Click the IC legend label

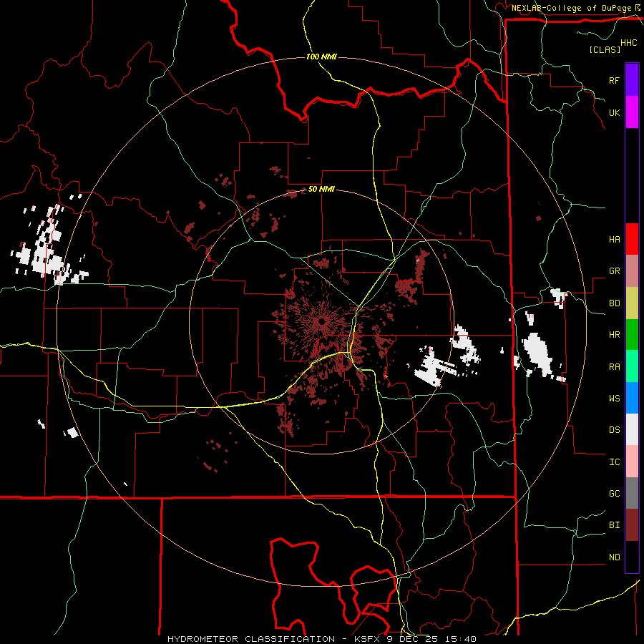(x=614, y=462)
